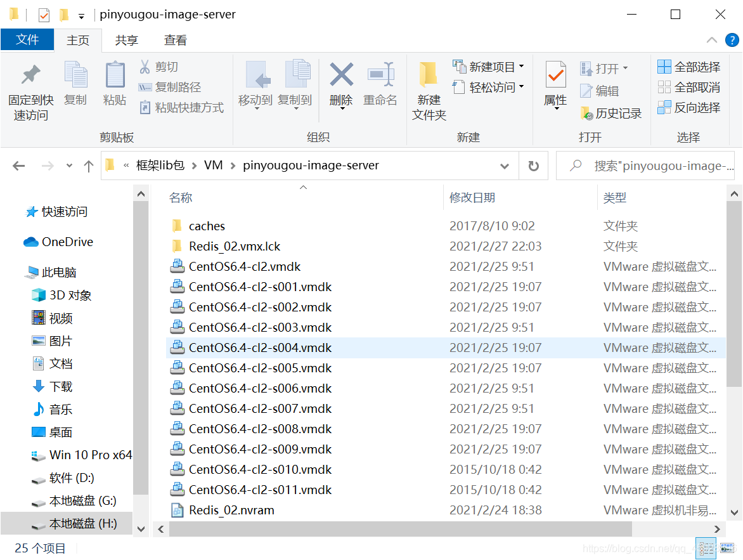
Task: Click the Copy to icon
Action: tap(297, 74)
